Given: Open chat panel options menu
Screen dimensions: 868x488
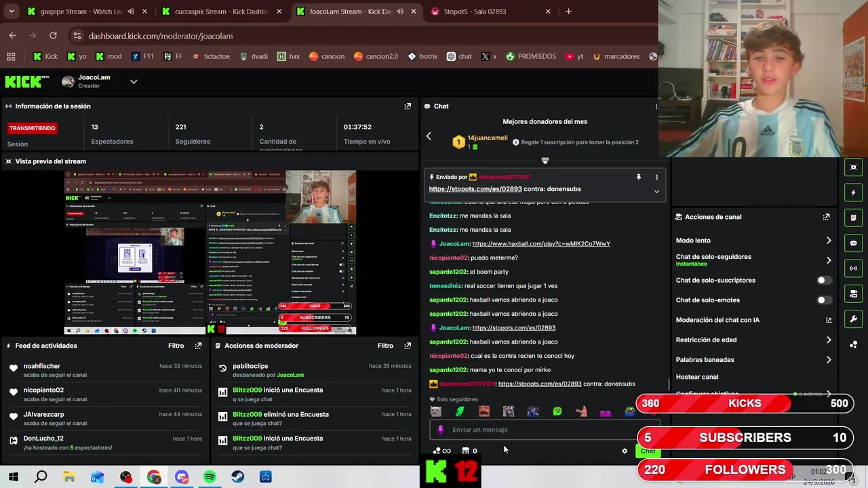Looking at the screenshot, I should click(x=656, y=106).
